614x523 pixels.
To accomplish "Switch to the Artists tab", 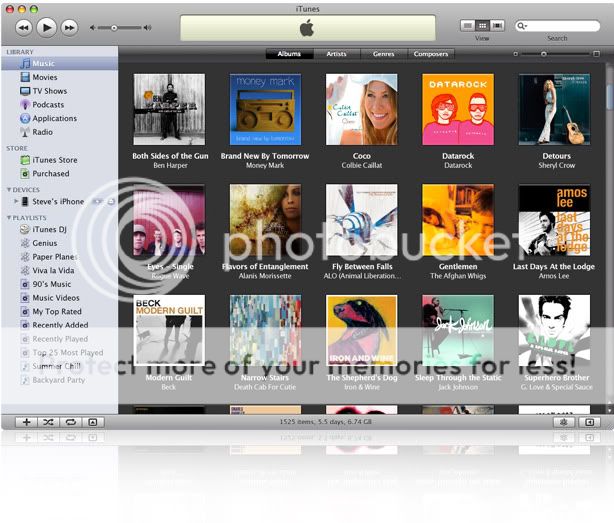I will pos(336,54).
